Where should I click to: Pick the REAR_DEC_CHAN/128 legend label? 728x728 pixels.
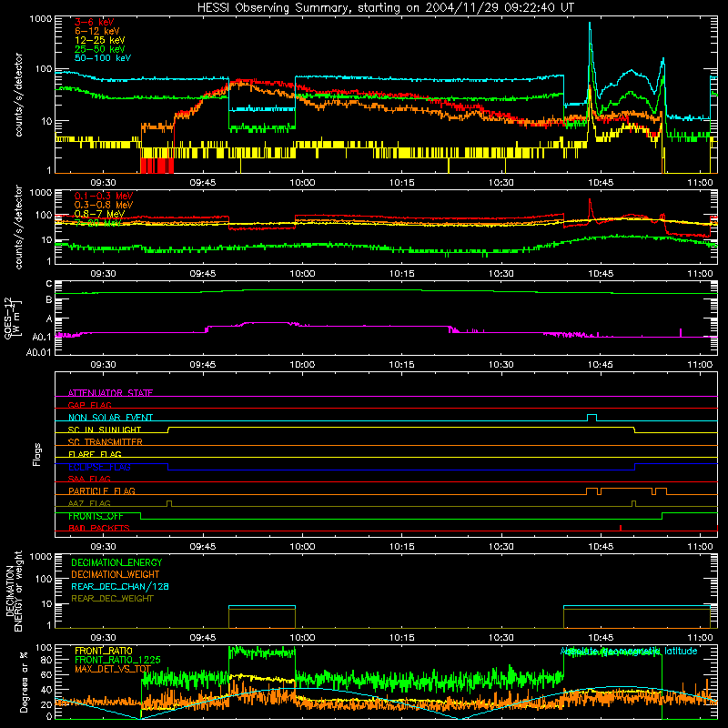(x=120, y=586)
